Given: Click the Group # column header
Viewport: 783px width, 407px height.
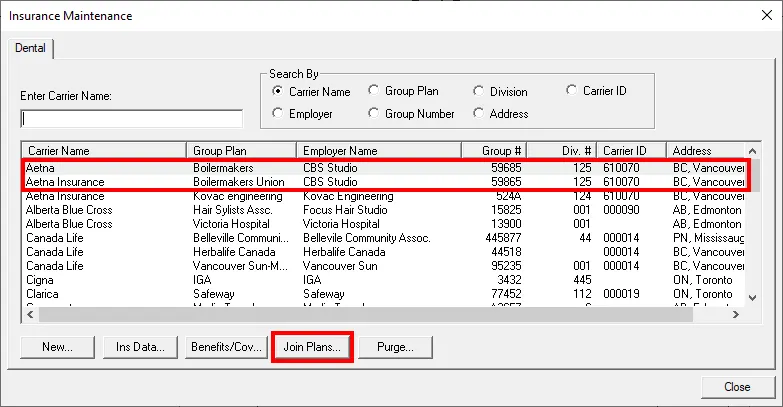Looking at the screenshot, I should pyautogui.click(x=494, y=151).
